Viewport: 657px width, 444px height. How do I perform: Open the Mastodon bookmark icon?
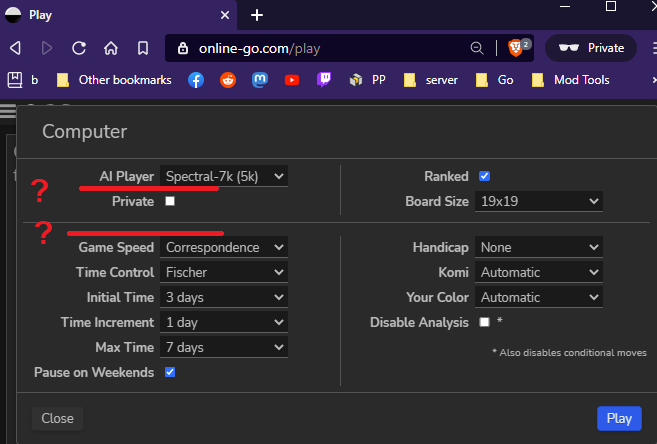(x=260, y=80)
